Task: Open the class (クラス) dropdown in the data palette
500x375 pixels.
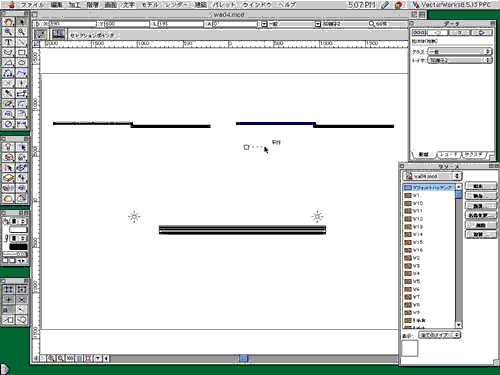Action: click(460, 52)
